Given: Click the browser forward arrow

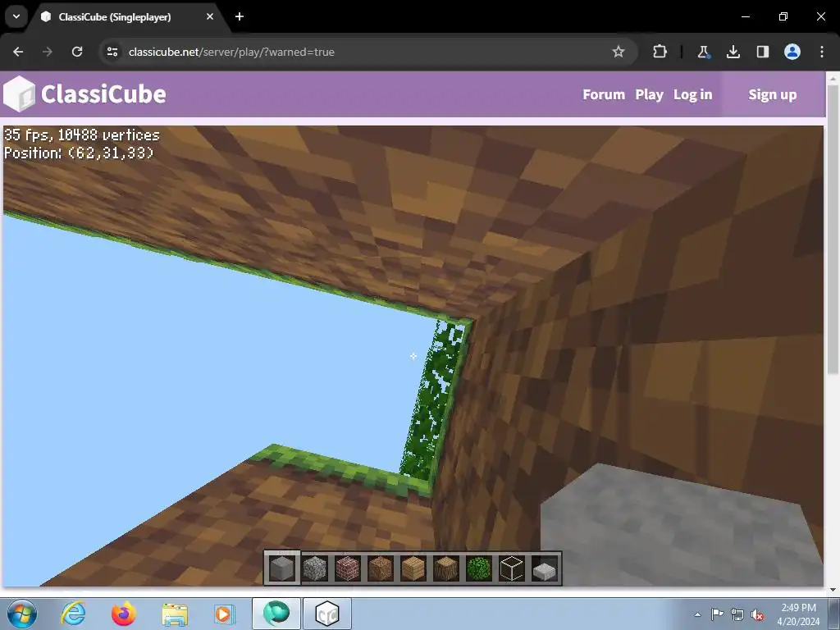Looking at the screenshot, I should [47, 52].
